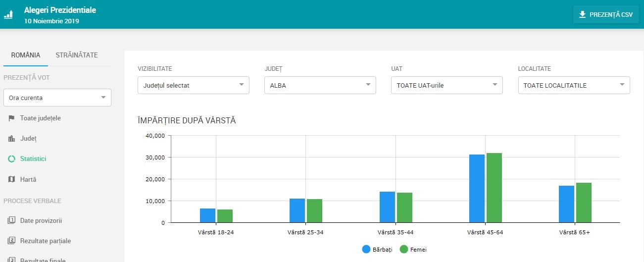This screenshot has height=262, width=644.
Task: Click the icon beside Date provizorii
Action: point(11,220)
